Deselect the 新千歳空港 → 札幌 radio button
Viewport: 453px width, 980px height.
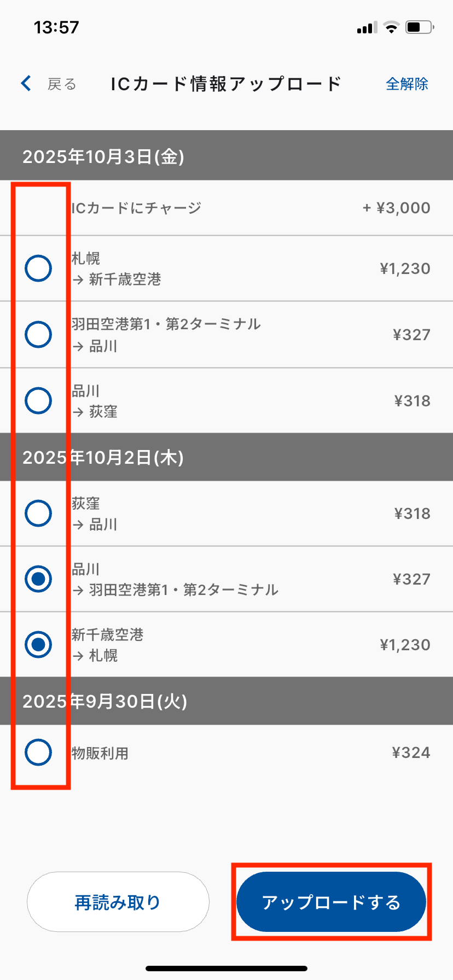pyautogui.click(x=38, y=645)
